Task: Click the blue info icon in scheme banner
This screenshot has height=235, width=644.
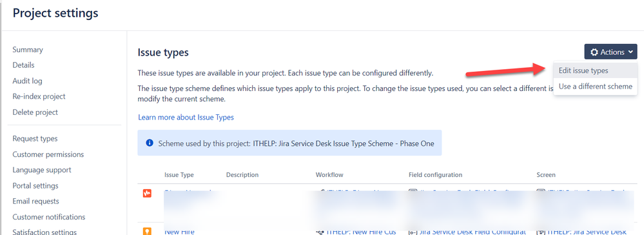Action: click(x=150, y=143)
